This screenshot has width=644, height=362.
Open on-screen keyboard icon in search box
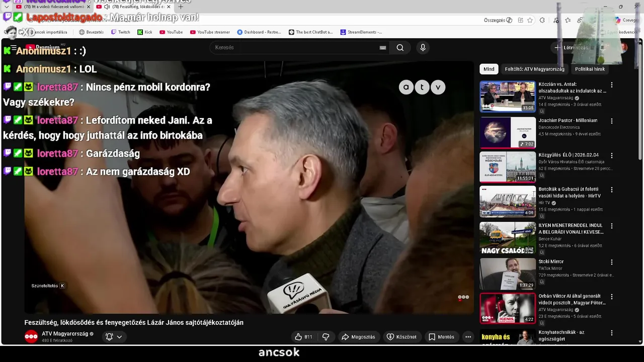[383, 48]
